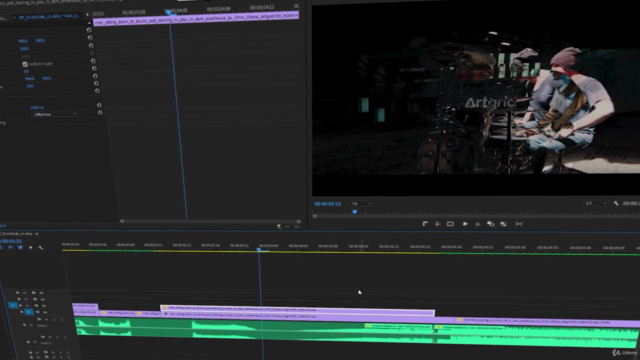Click the funnel filter icon below Effect Controls

279,227
